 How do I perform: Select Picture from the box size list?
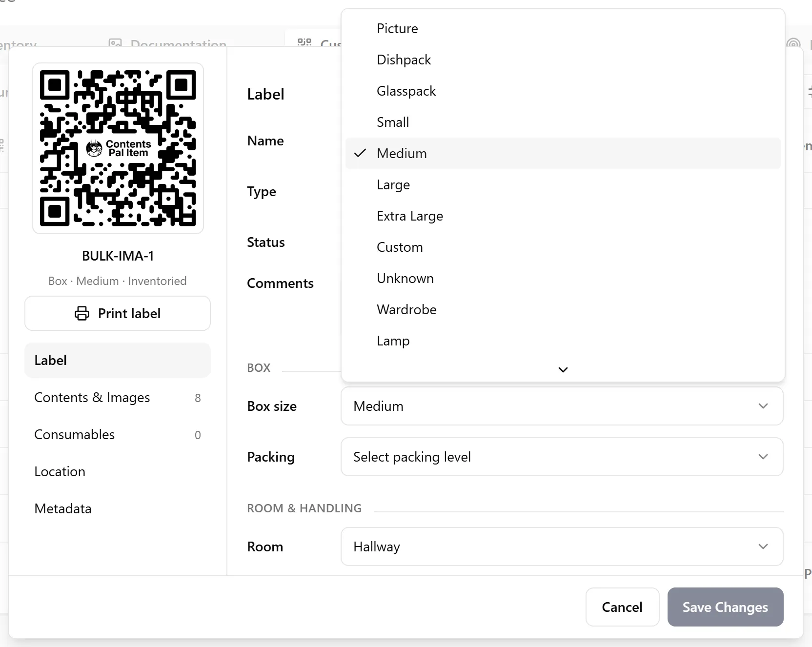(563, 28)
